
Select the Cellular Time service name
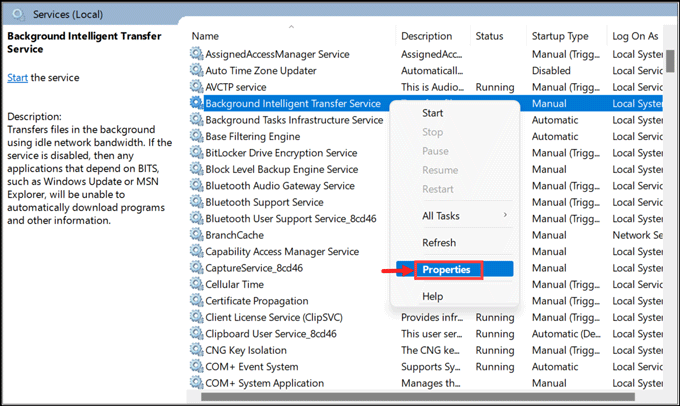click(234, 285)
